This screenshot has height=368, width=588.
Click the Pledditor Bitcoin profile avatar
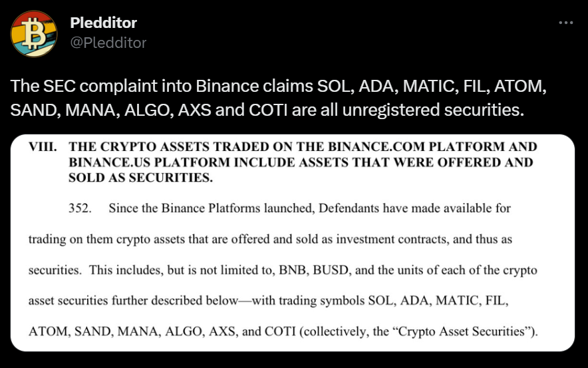click(34, 33)
